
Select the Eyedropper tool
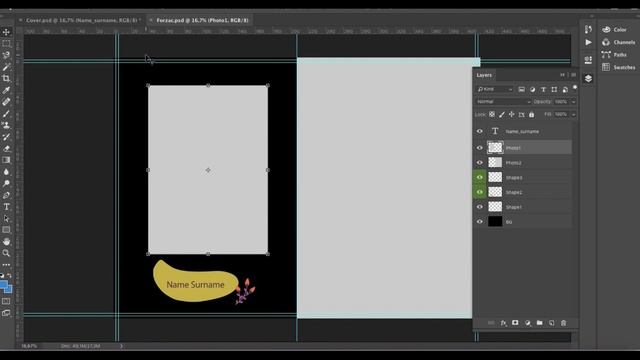6,90
